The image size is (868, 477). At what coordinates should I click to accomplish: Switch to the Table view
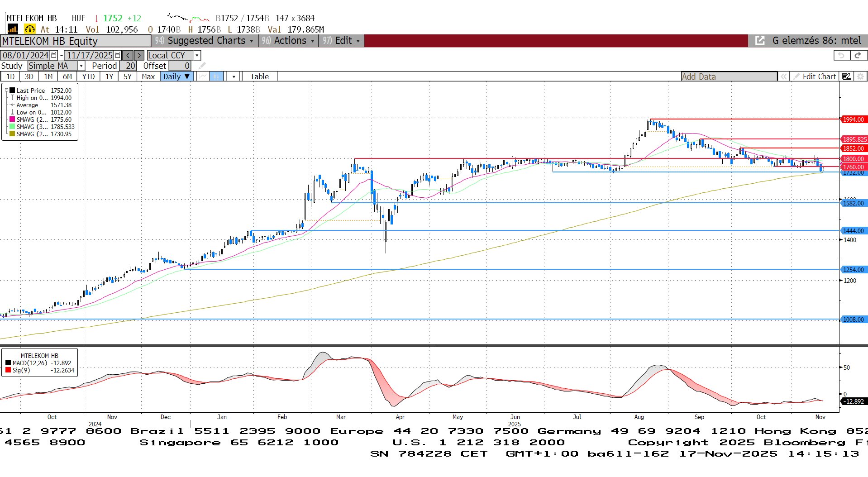coord(259,76)
